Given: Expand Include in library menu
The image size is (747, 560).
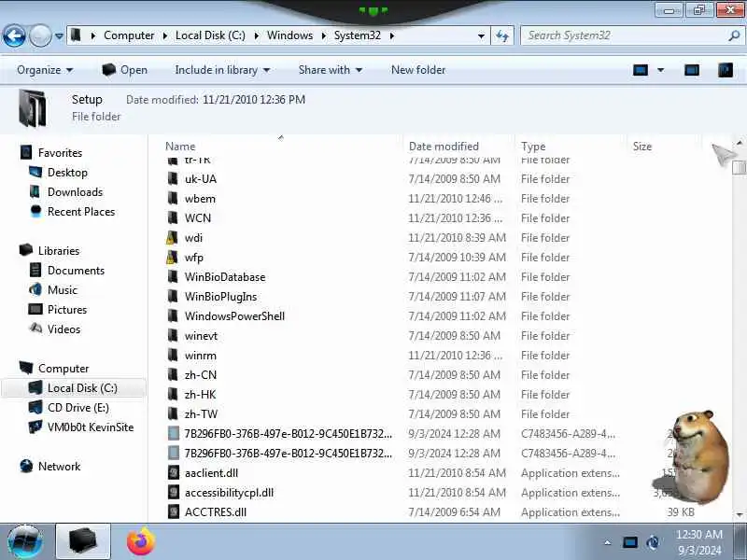Looking at the screenshot, I should 222,70.
